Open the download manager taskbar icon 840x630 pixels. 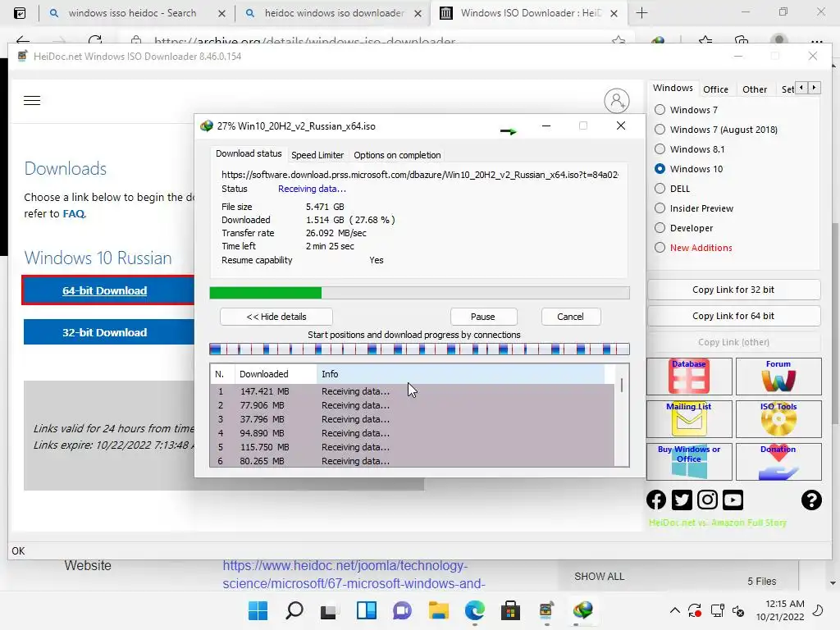[582, 610]
